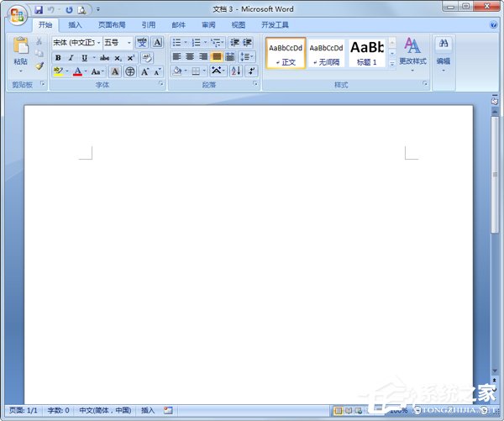Open the Office button menu
Image resolution: width=504 pixels, height=421 pixels.
(17, 13)
